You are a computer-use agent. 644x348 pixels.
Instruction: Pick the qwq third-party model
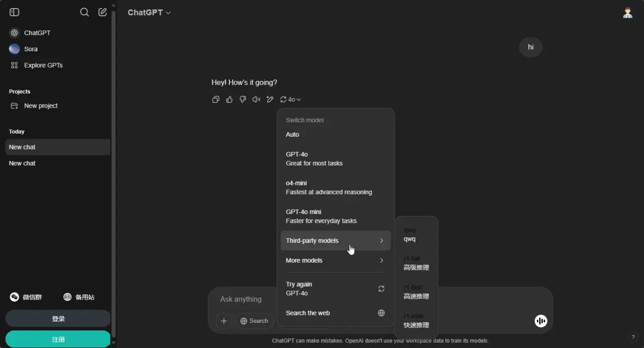pyautogui.click(x=417, y=234)
